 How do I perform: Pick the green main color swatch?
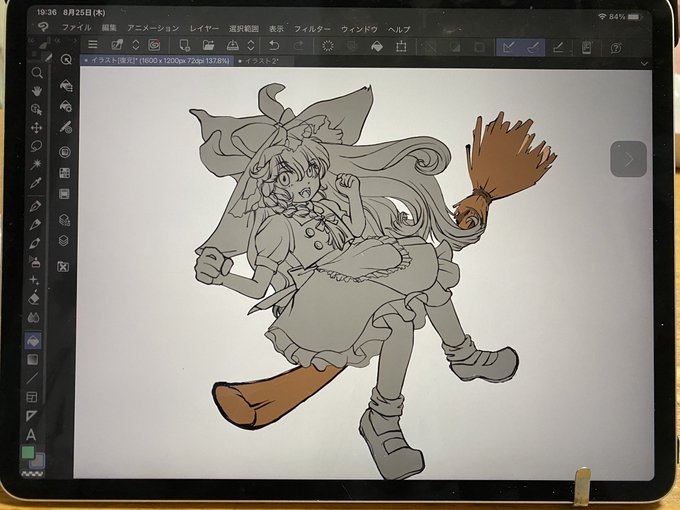(28, 453)
